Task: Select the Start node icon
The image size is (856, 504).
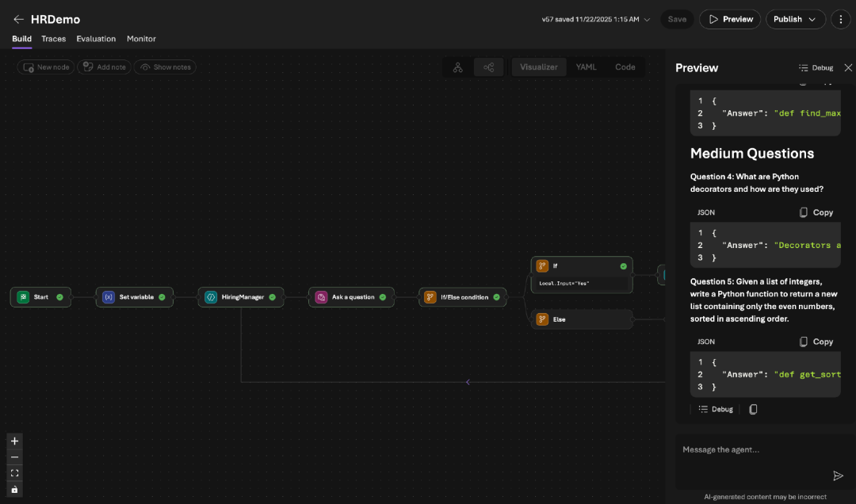Action: [23, 297]
